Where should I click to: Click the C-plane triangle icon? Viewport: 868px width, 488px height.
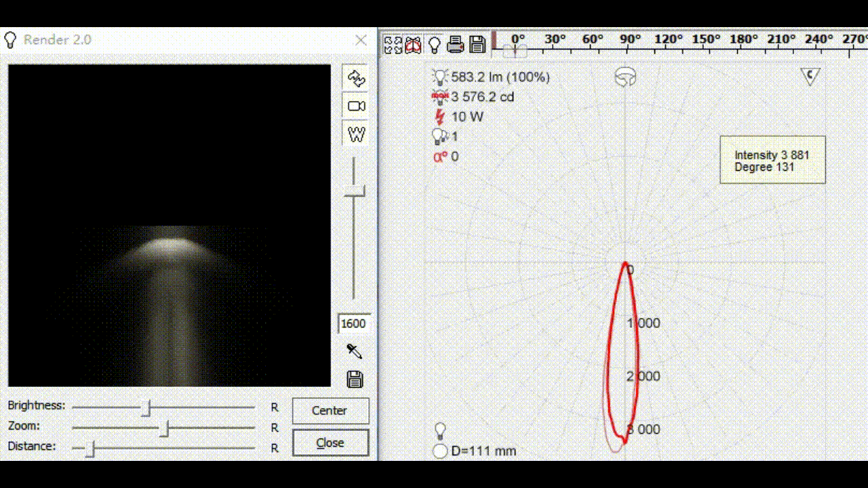(x=810, y=76)
